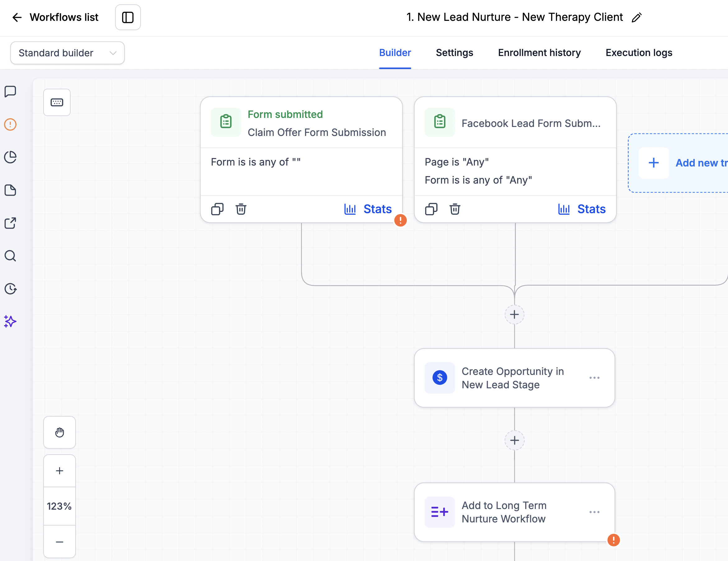Open options menu for Create Opportunity action

coord(595,378)
